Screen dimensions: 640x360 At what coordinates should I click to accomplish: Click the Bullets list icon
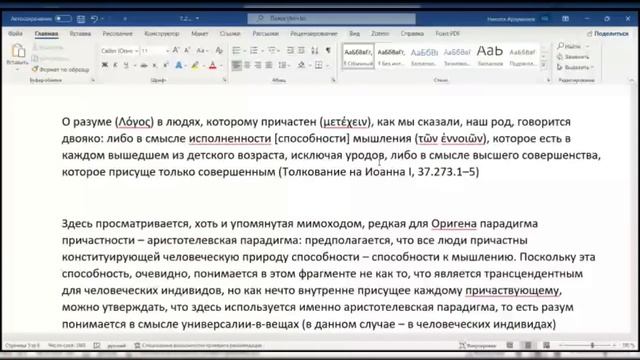[236, 51]
